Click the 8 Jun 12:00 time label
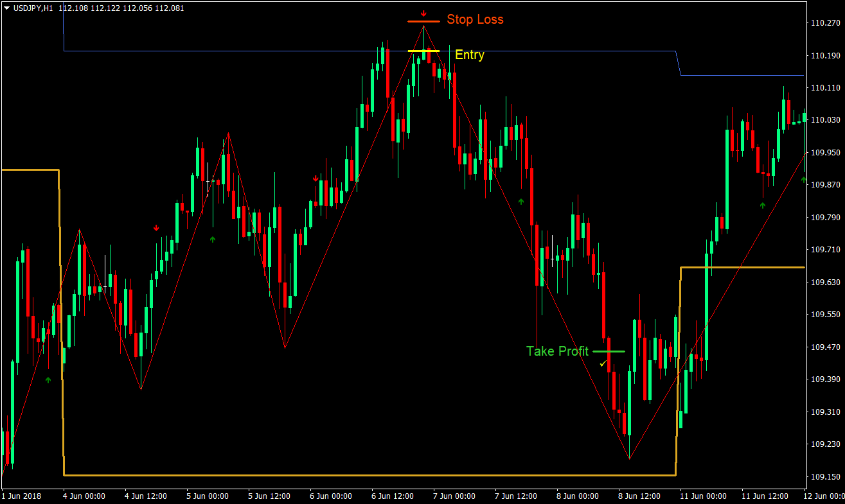This screenshot has height=504, width=845. coord(640,496)
